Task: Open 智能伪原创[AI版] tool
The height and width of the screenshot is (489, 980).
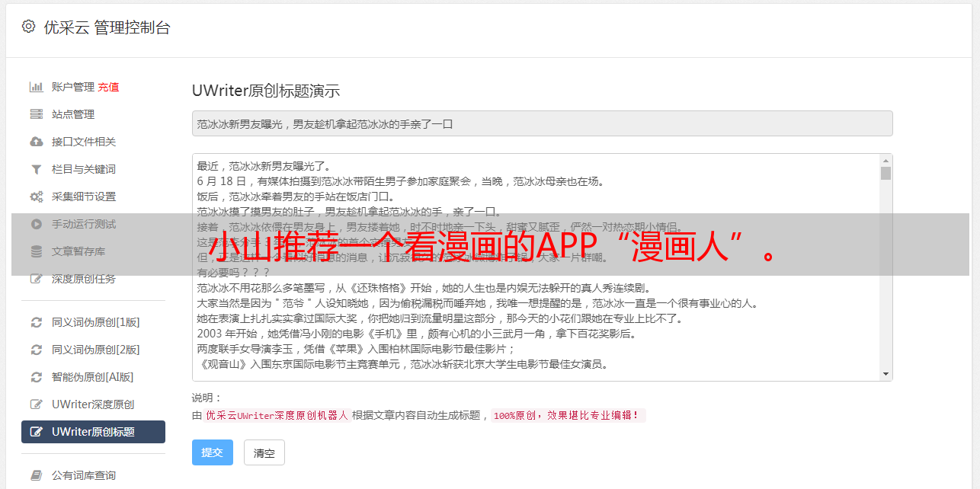Action: coord(93,377)
